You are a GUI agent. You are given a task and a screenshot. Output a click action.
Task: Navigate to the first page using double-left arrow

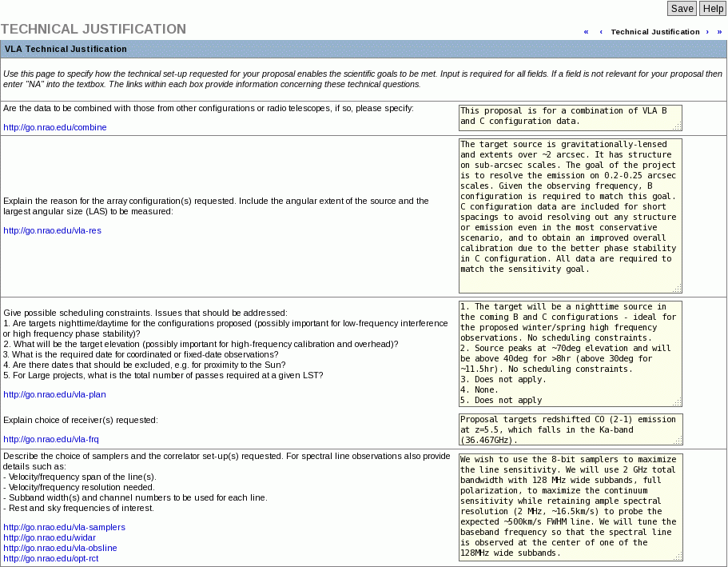586,31
